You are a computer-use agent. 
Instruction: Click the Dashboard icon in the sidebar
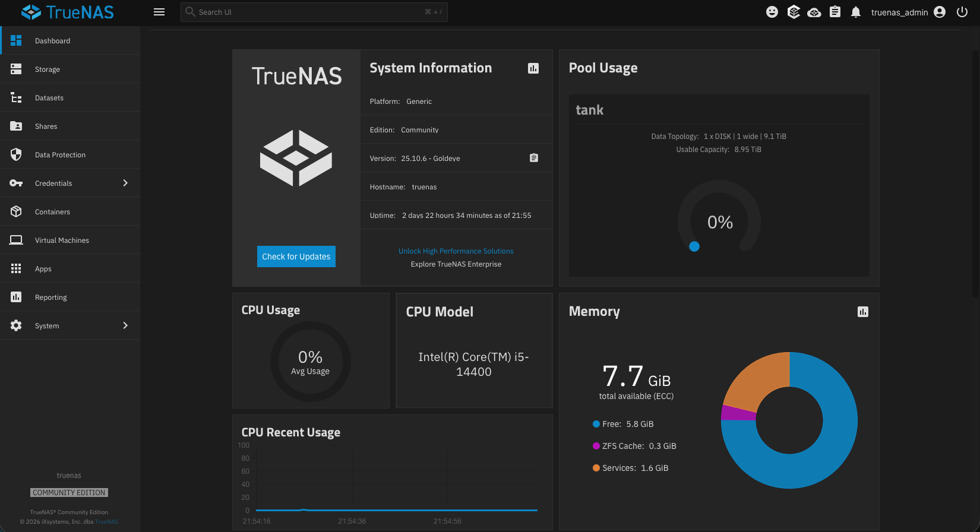click(x=16, y=40)
